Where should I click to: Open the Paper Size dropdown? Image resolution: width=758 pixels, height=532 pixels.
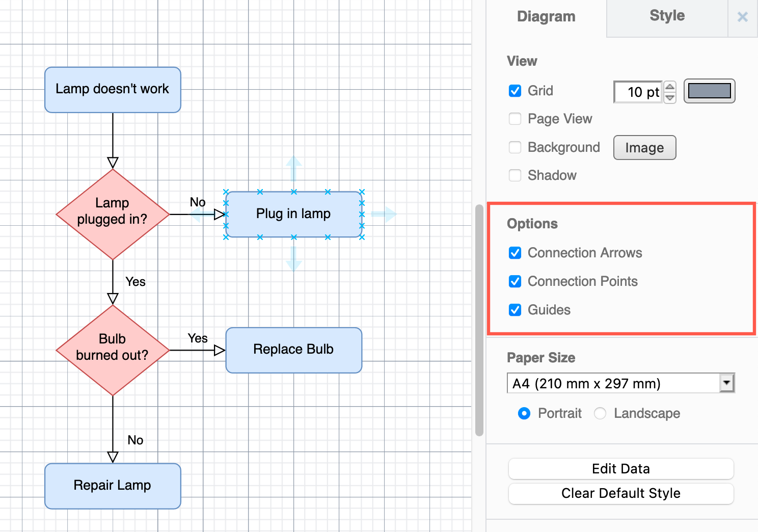tap(727, 383)
